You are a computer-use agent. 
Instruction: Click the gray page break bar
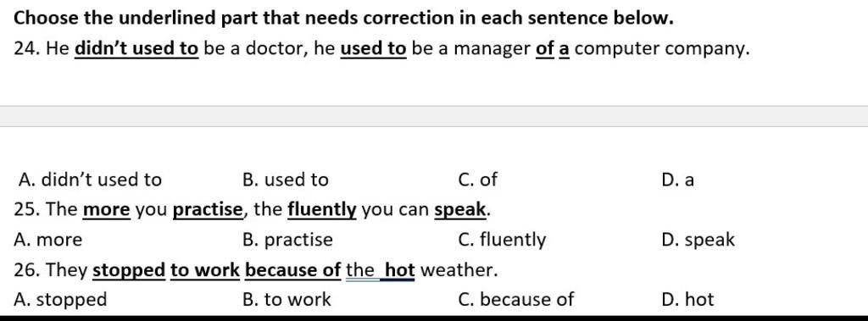(x=434, y=116)
